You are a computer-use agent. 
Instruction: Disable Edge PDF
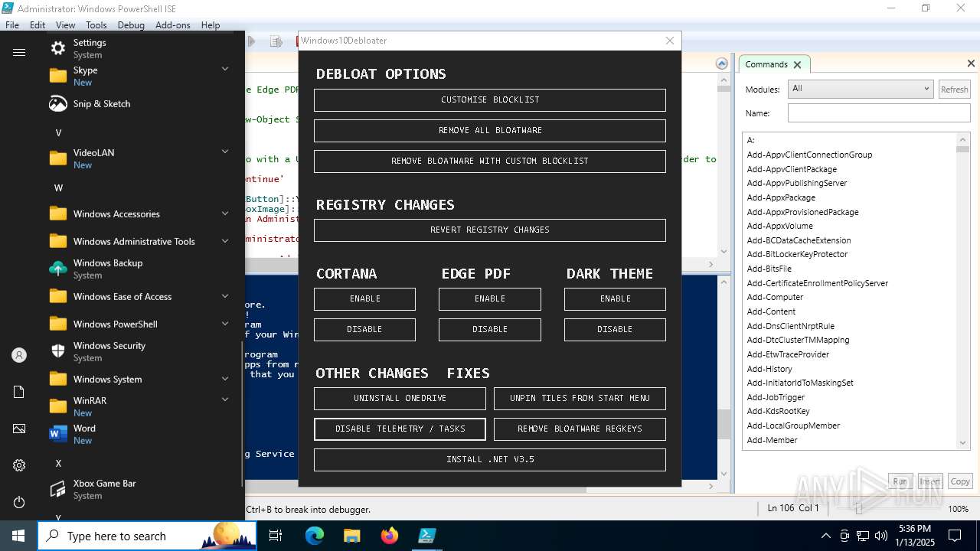click(x=490, y=329)
